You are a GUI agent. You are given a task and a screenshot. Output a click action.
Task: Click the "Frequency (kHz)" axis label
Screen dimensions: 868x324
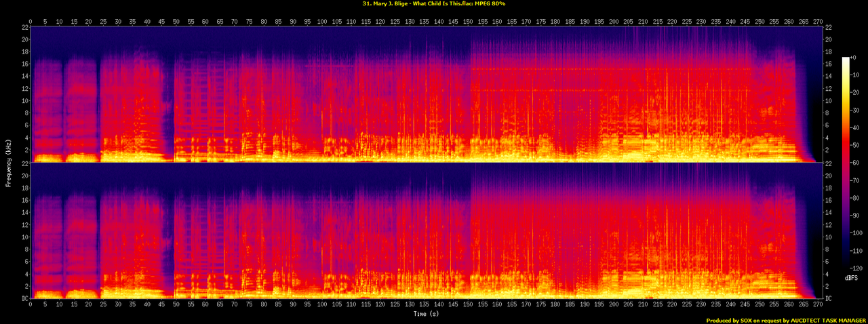7,162
